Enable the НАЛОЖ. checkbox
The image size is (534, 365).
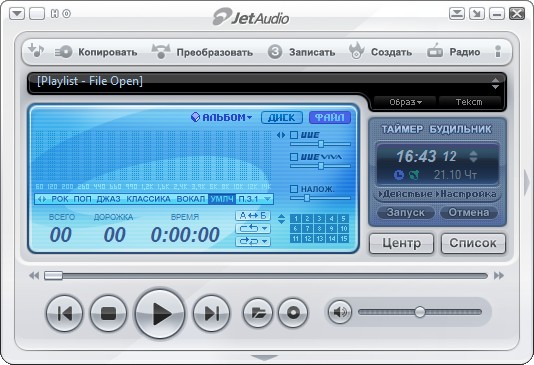pyautogui.click(x=294, y=189)
